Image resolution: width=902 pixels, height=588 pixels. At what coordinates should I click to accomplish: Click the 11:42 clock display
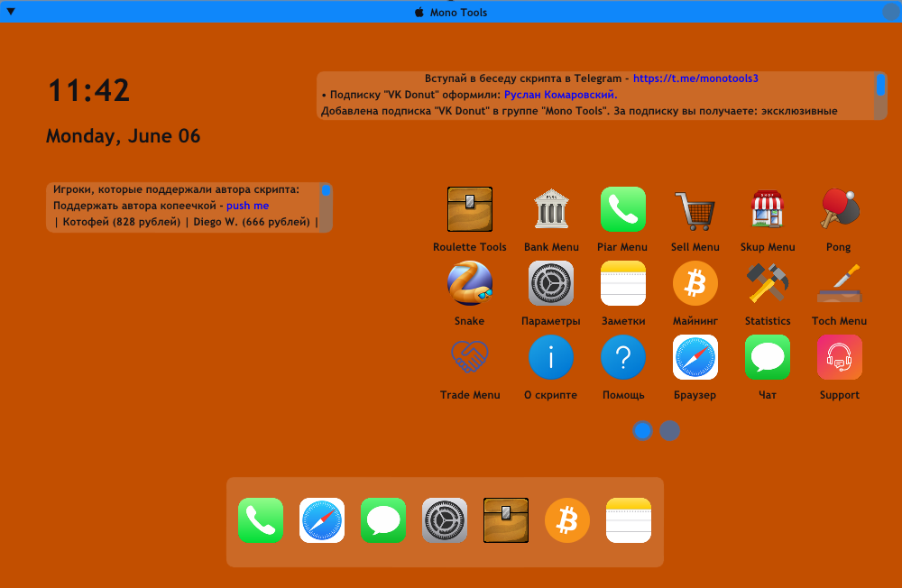[88, 90]
